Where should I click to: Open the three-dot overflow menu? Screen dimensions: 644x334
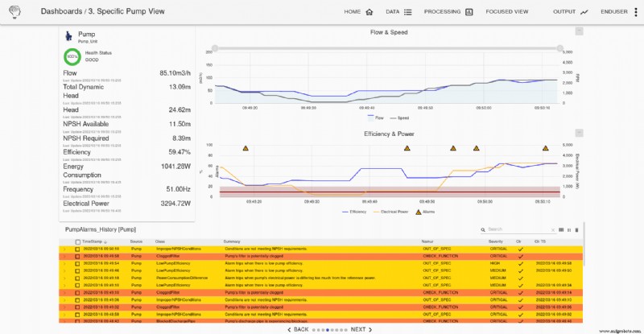636,12
